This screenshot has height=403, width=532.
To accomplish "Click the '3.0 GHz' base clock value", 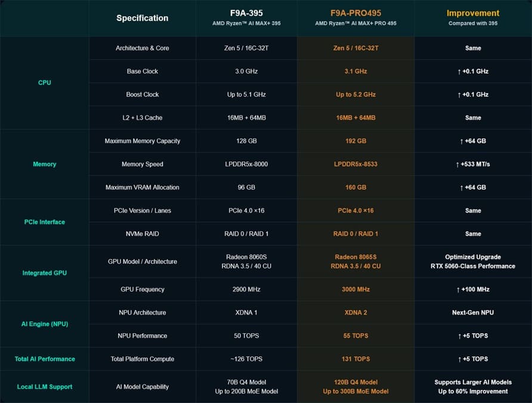I will (246, 71).
